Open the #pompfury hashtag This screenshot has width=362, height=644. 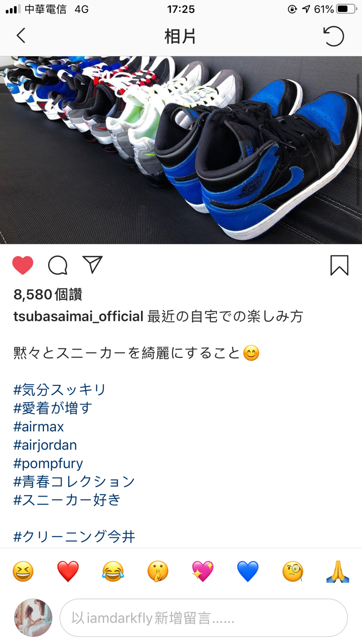48,464
